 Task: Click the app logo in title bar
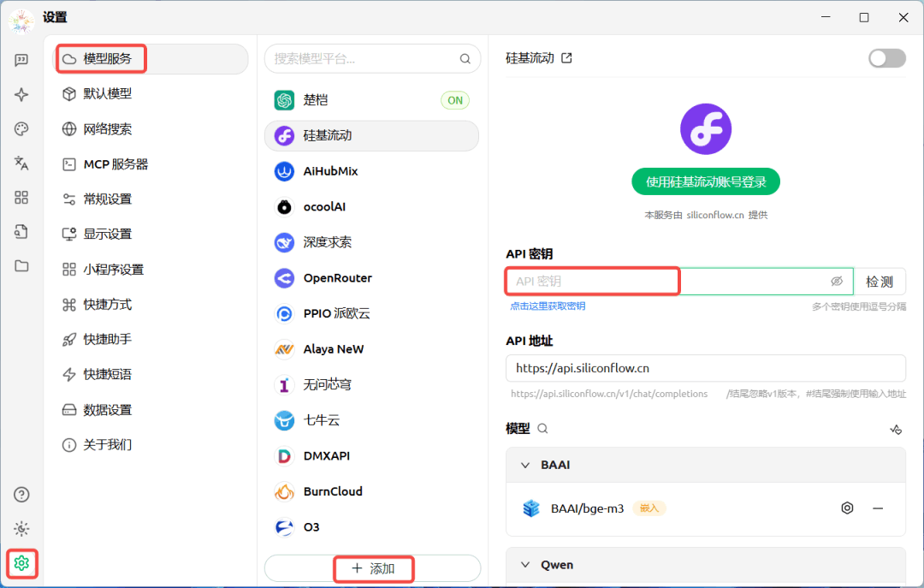21,21
